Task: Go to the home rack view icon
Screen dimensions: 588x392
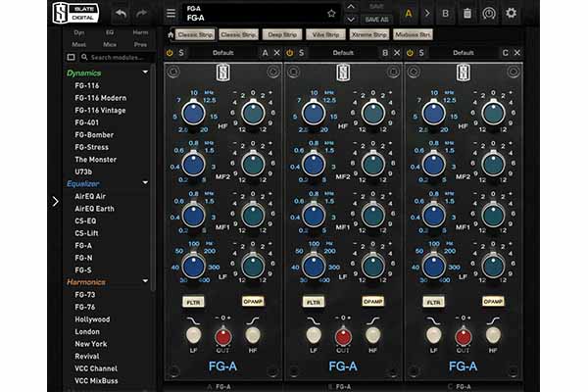Action: 171,35
